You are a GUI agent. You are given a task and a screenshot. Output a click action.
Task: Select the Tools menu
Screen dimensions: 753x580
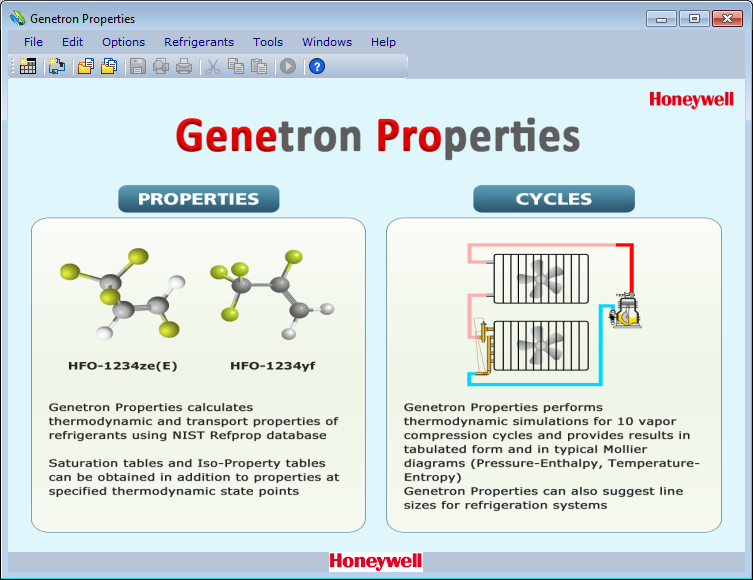pos(268,42)
